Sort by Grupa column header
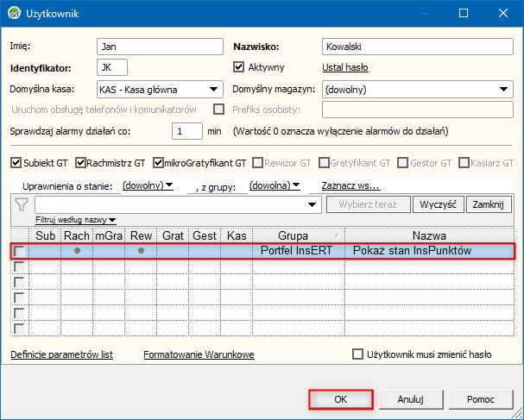Image resolution: width=524 pixels, height=420 pixels. coord(293,235)
